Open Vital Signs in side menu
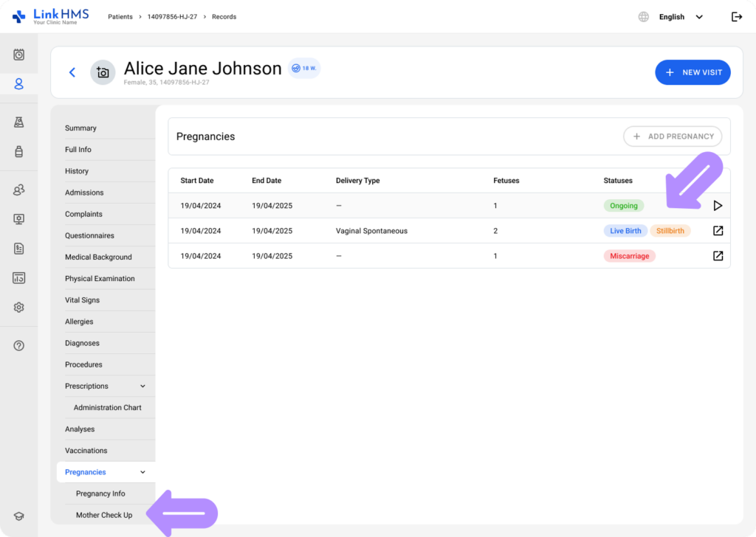This screenshot has width=756, height=537. (82, 300)
